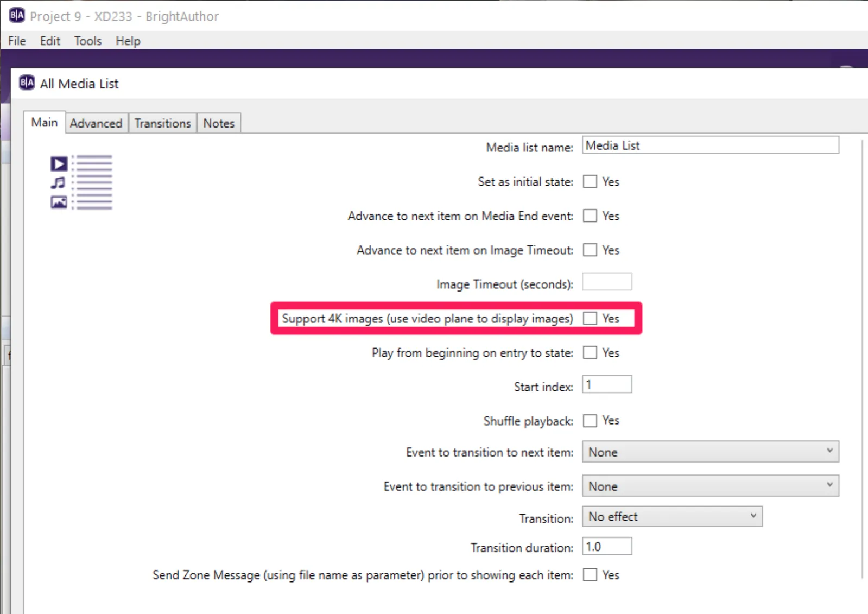Enable Set as initial state checkbox
This screenshot has height=614, width=868.
tap(590, 181)
